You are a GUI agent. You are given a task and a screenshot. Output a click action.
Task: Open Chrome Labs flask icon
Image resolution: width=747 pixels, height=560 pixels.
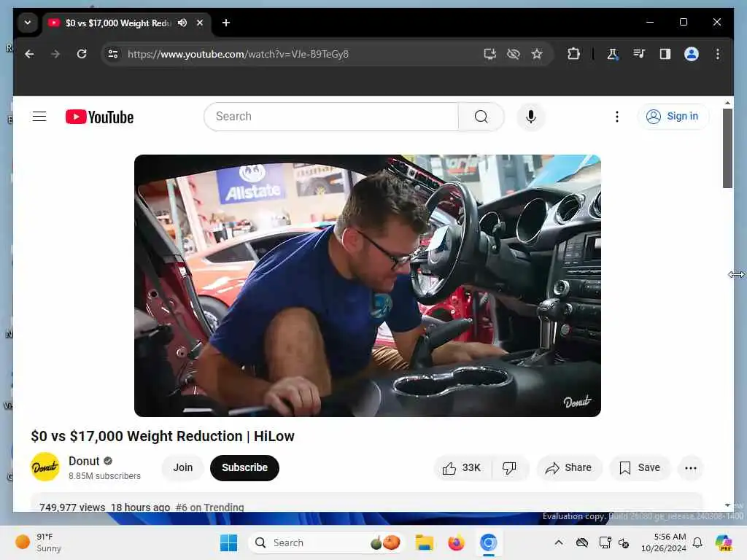click(613, 54)
